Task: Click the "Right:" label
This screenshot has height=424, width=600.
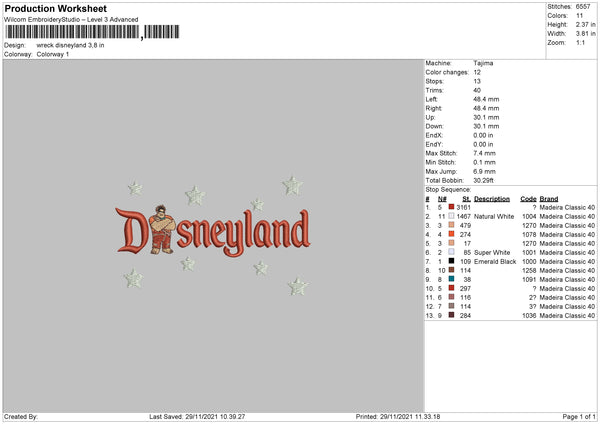Action: 434,108
